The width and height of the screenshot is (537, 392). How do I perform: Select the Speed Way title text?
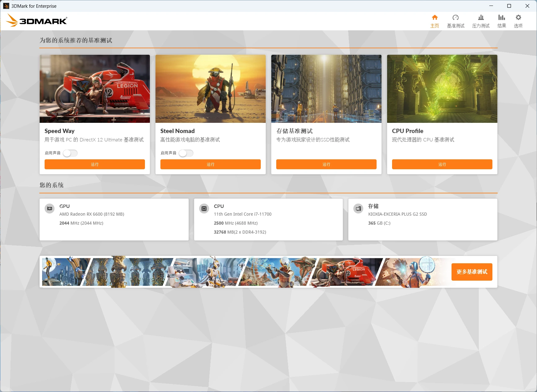59,131
